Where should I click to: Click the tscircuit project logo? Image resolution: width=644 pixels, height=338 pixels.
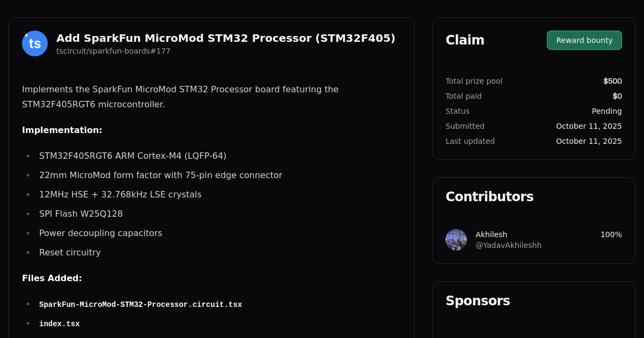click(34, 43)
